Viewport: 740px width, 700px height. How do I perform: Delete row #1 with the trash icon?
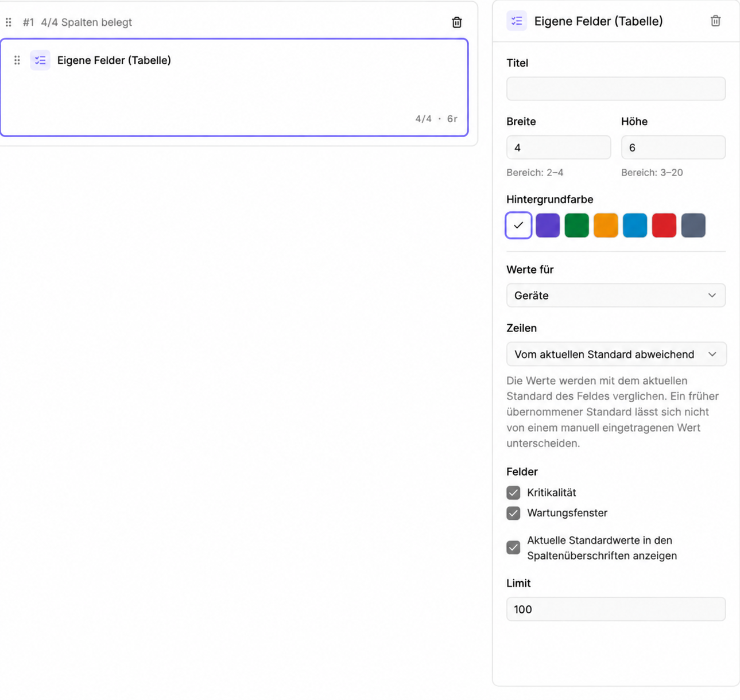[456, 22]
